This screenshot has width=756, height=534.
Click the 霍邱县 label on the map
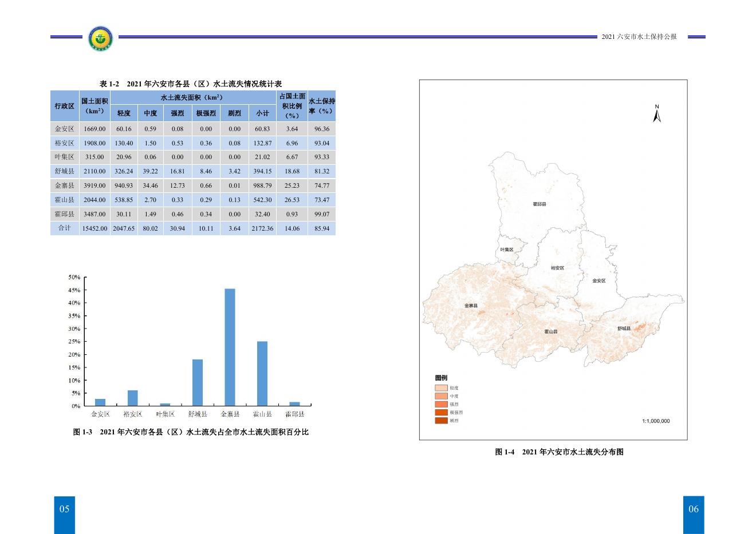[x=539, y=204]
